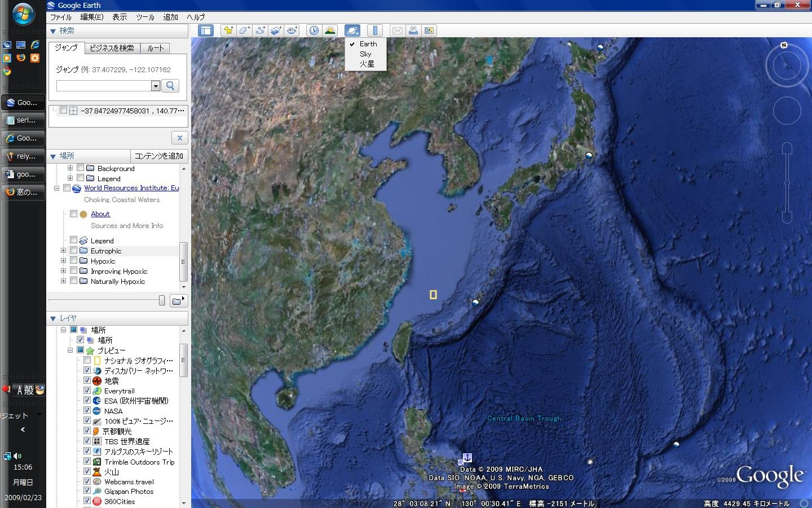Enable the National Geographic layer checkbox
This screenshot has width=812, height=508.
coord(87,360)
